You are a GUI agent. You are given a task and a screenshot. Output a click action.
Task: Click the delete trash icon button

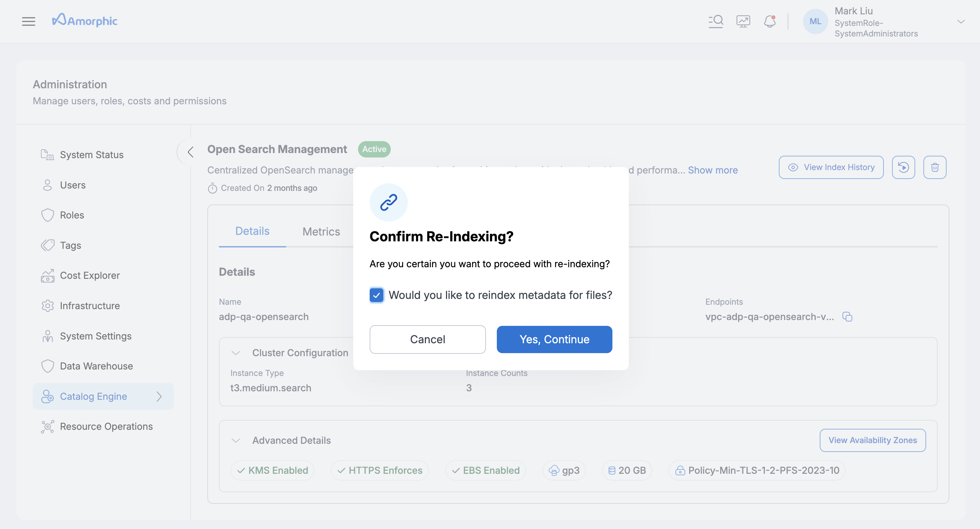point(935,167)
